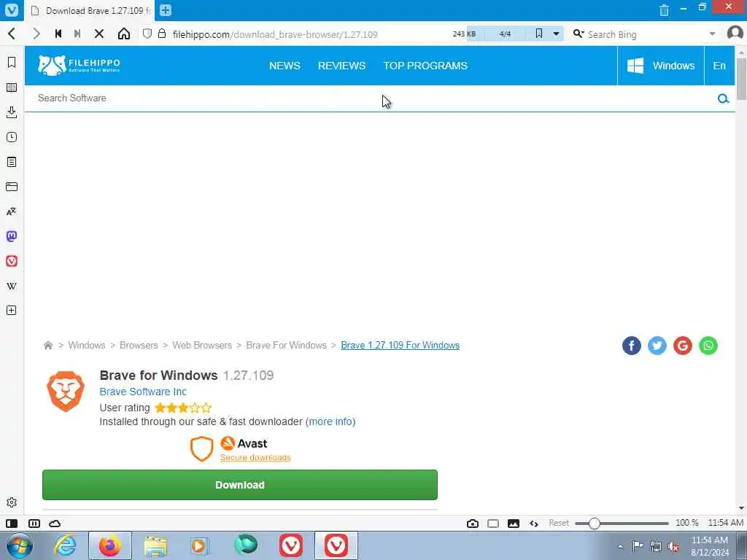Click the FileHippo search magnifier
This screenshot has height=560, width=747.
pos(723,98)
